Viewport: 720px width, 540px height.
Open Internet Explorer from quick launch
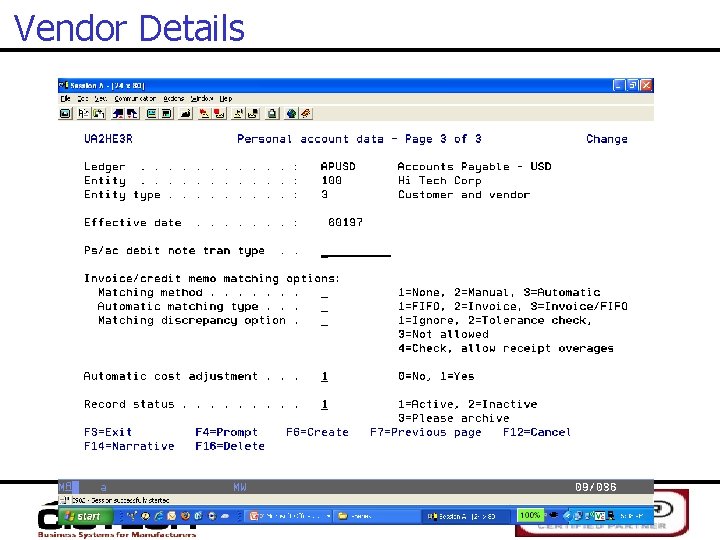158,516
